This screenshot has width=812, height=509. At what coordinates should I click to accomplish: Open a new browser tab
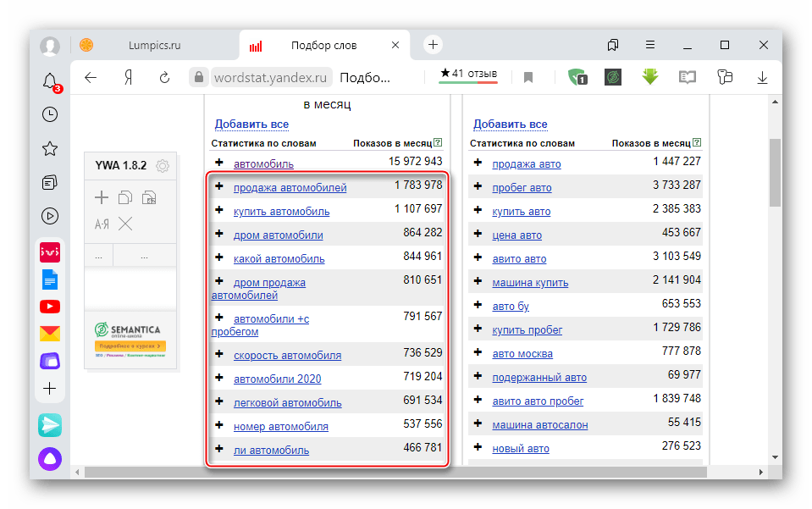pos(433,45)
